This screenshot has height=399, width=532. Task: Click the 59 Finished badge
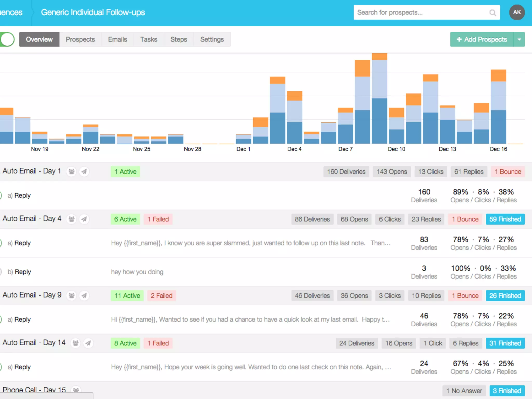(x=505, y=219)
